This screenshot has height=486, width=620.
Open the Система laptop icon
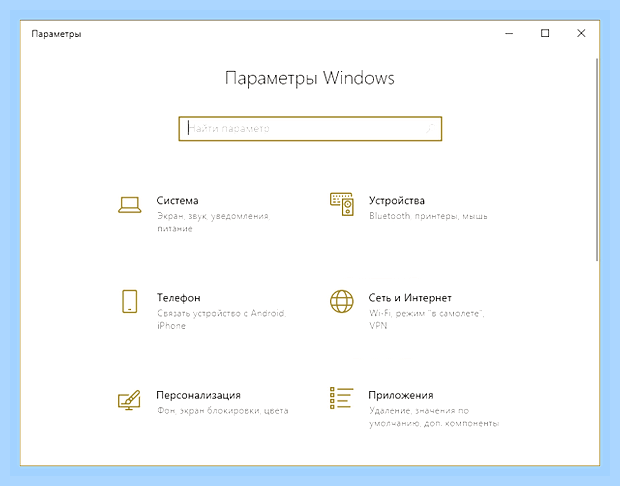[130, 205]
